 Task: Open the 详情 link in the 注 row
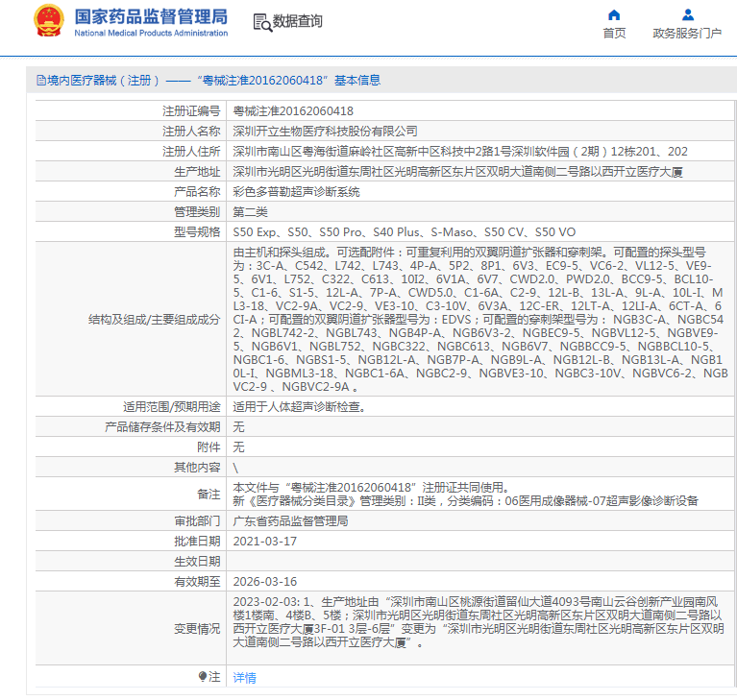click(x=245, y=677)
